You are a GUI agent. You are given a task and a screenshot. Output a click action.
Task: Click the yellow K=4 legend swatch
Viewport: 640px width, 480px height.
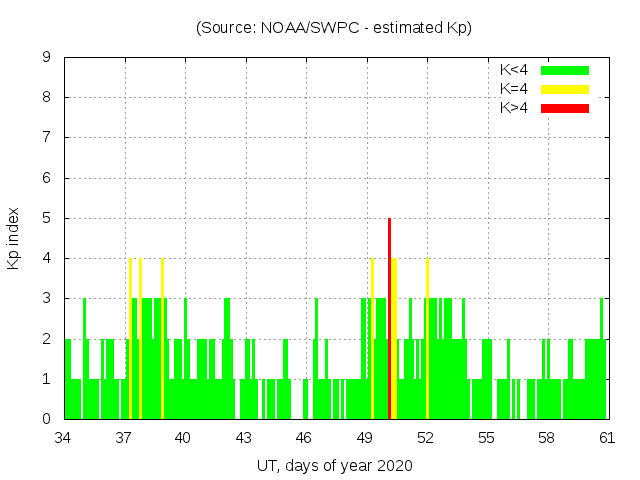pos(565,89)
